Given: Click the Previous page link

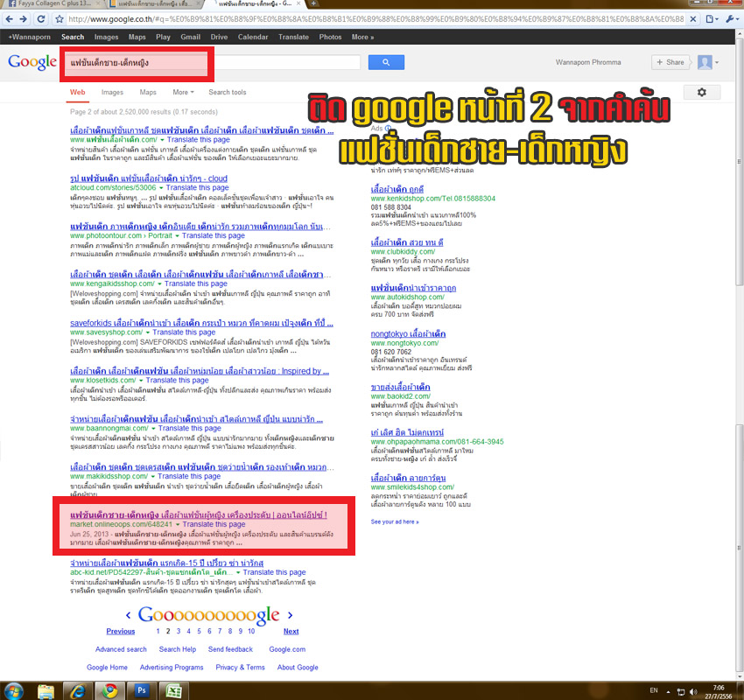Looking at the screenshot, I should pyautogui.click(x=121, y=631).
